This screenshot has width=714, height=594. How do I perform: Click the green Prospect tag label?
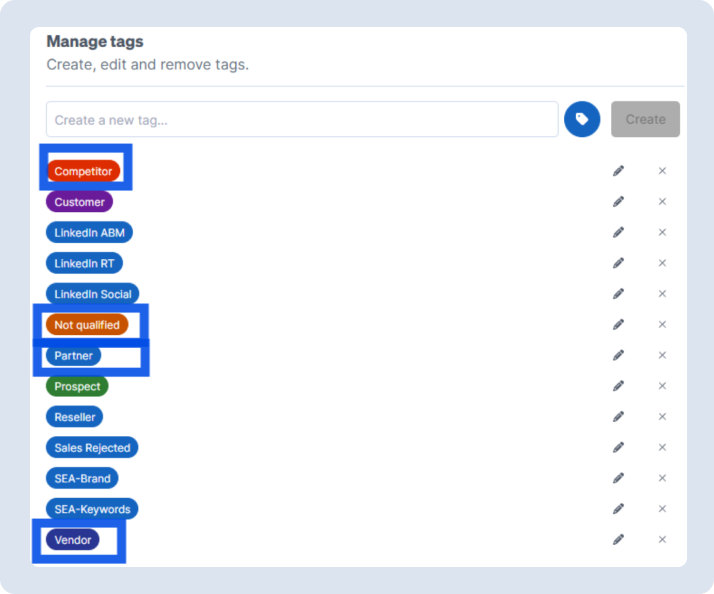pyautogui.click(x=77, y=386)
